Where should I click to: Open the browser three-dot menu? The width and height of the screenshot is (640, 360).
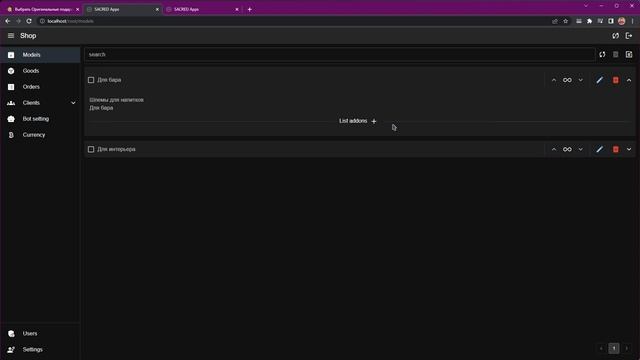633,21
